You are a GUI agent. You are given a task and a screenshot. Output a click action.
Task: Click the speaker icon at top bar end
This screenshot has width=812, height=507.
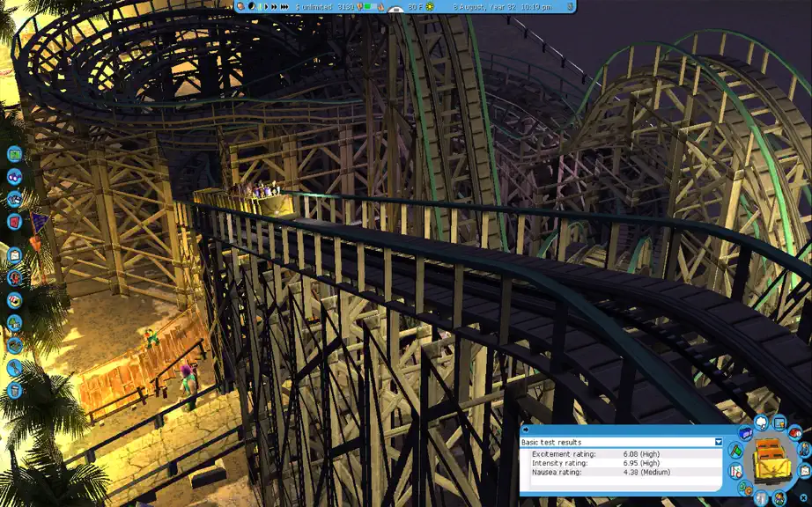(x=570, y=7)
